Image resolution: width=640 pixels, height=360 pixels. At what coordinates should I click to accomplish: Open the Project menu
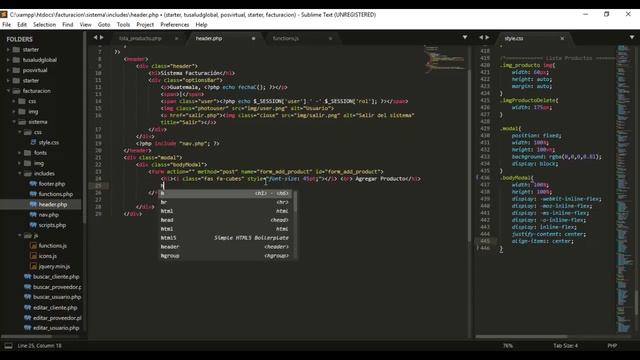(x=145, y=24)
